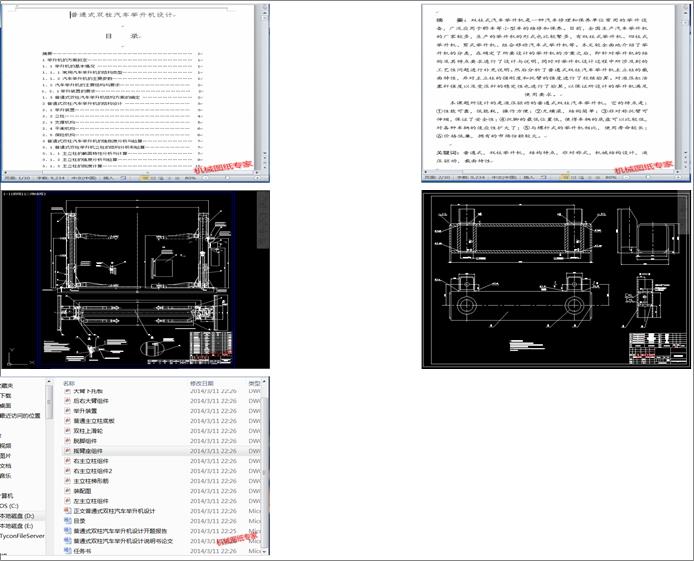This screenshot has width=694, height=561.
Task: Select highlighted file 摇臂座组件
Action: (88, 451)
